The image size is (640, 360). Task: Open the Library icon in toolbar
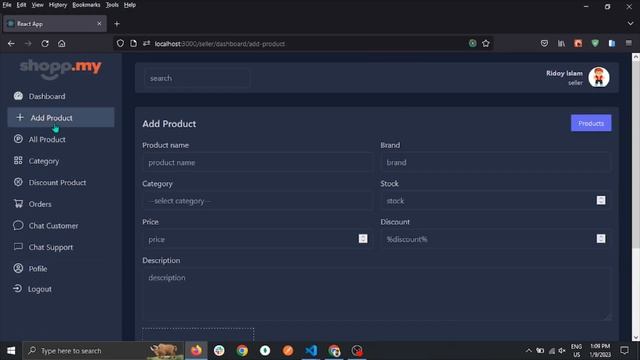[561, 43]
